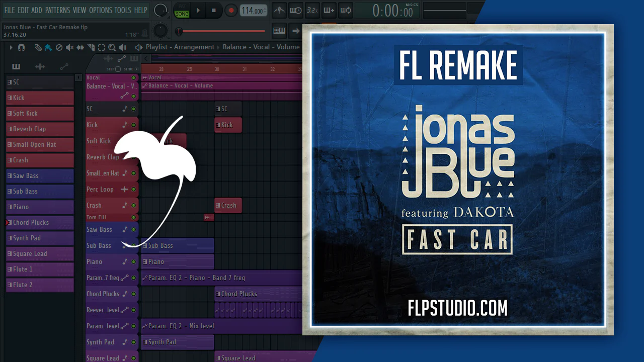Mute the SC track green light
The height and width of the screenshot is (362, 644).
click(134, 109)
